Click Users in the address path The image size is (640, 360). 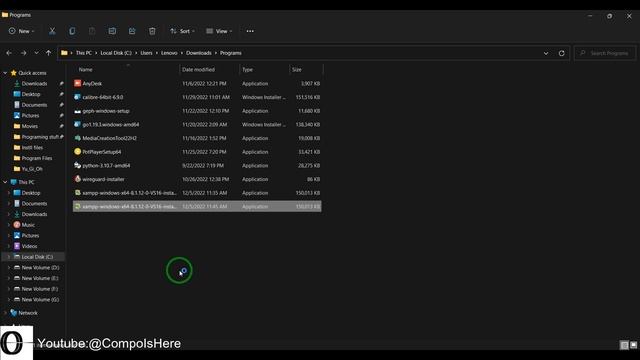pos(146,53)
